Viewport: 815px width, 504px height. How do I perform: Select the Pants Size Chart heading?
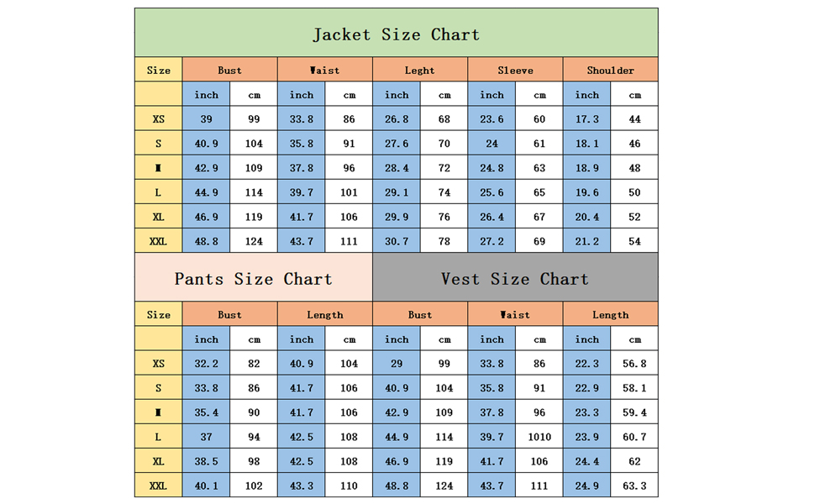pos(254,277)
